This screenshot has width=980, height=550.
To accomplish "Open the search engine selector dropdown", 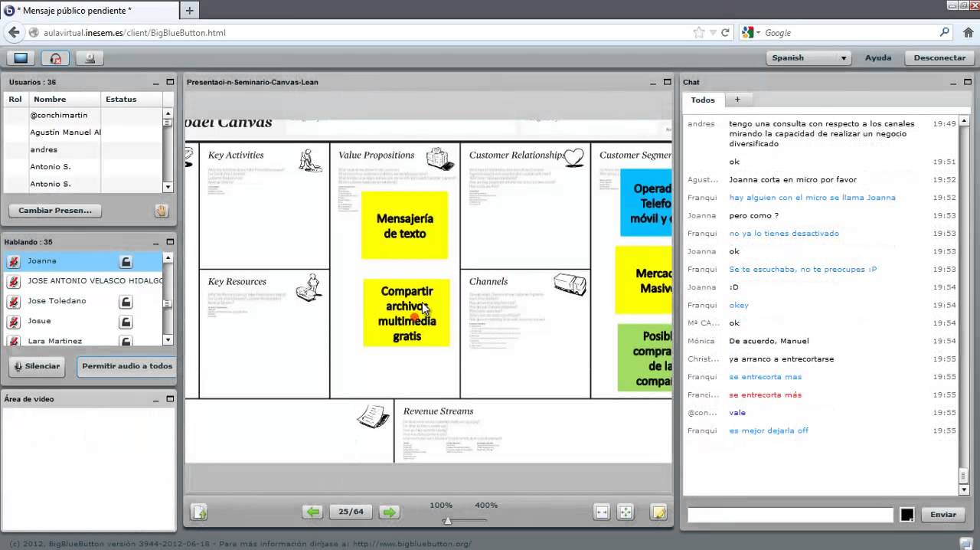I will tap(750, 33).
